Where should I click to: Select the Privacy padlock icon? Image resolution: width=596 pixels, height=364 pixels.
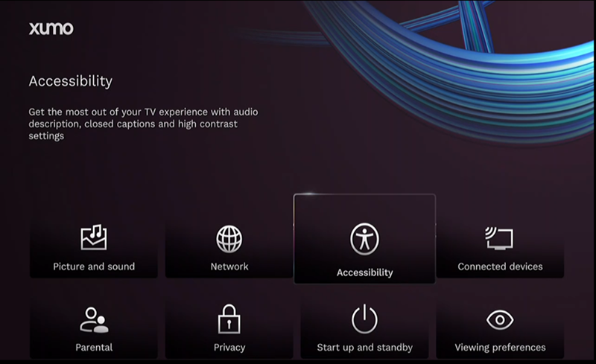pyautogui.click(x=229, y=320)
